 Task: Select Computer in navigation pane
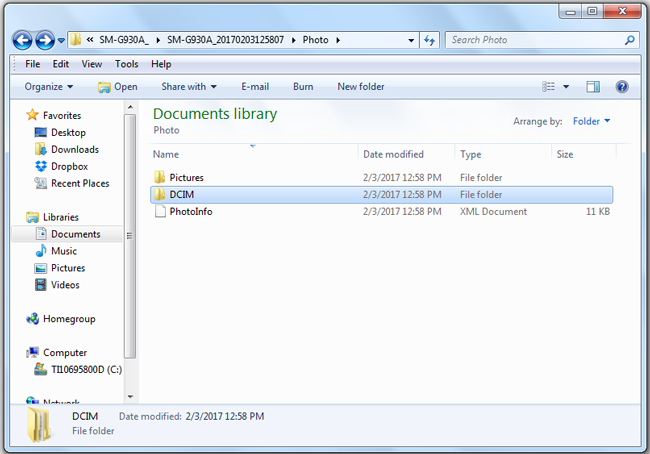pyautogui.click(x=56, y=353)
